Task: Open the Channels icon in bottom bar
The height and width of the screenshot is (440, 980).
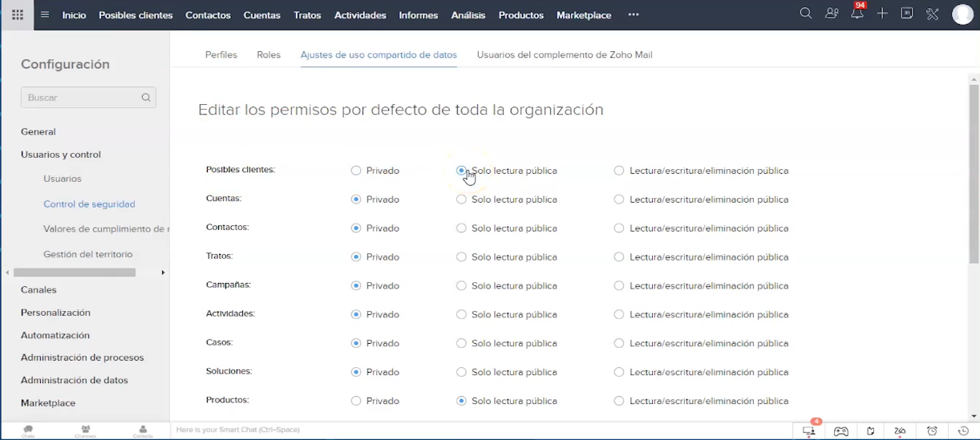Action: pos(85,431)
